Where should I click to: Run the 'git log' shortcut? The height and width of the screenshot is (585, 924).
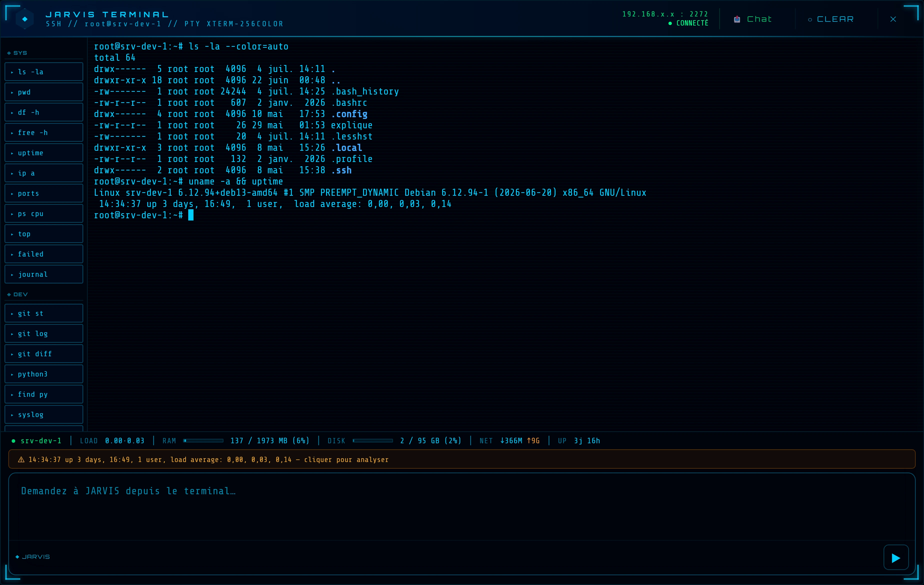pos(44,334)
